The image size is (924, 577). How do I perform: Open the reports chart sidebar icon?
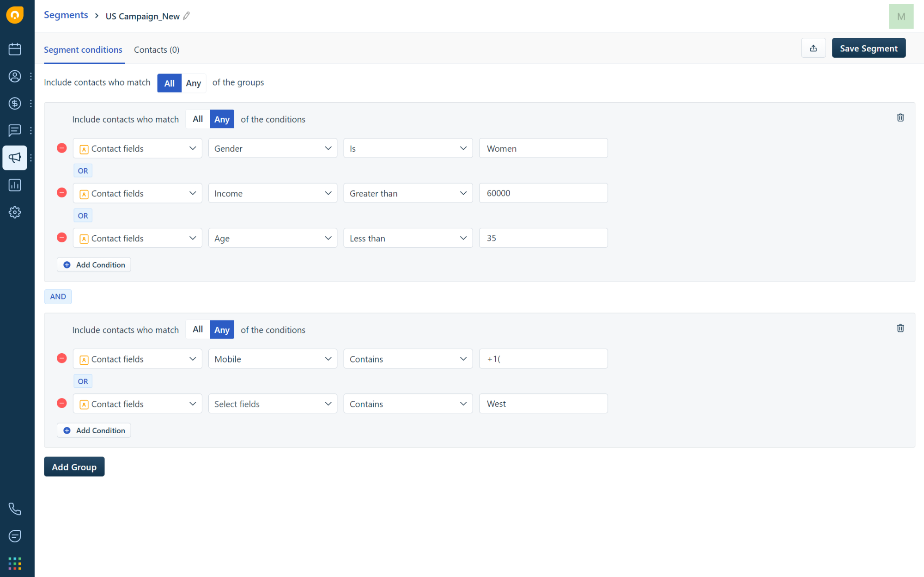(15, 185)
